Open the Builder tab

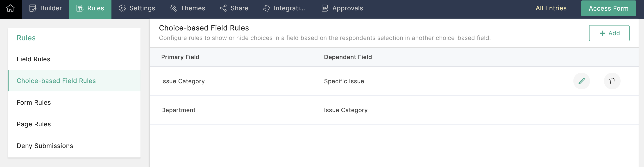(x=45, y=9)
